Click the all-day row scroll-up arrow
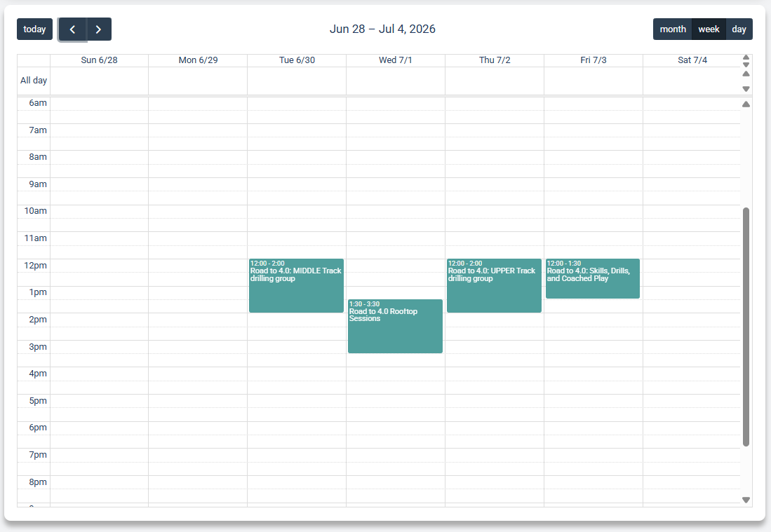 tap(746, 74)
